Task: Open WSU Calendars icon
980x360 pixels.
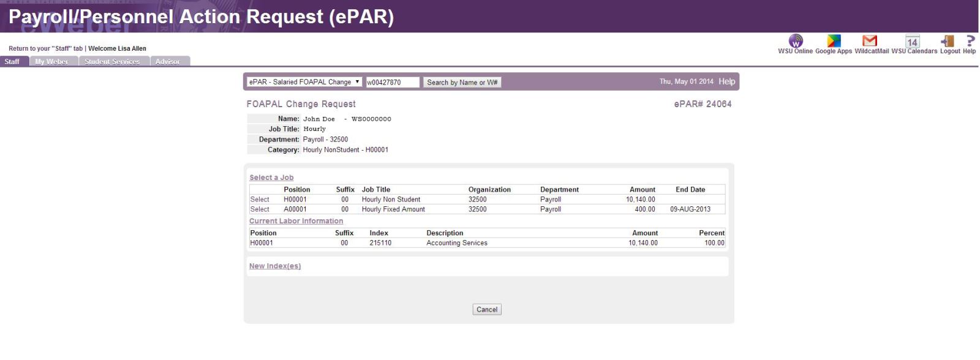Action: click(913, 42)
